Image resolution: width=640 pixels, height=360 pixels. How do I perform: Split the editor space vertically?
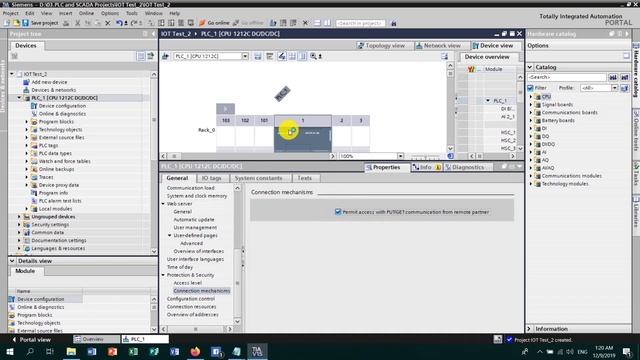pyautogui.click(x=327, y=23)
